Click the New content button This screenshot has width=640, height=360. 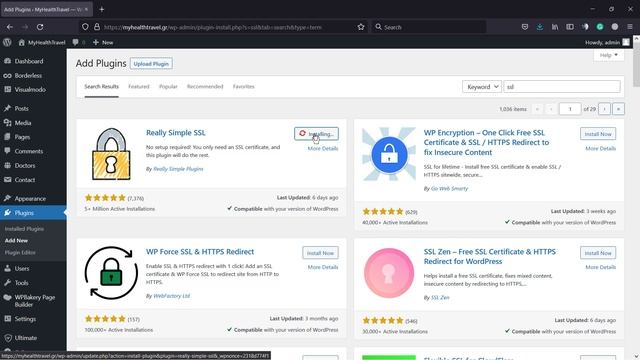103,42
